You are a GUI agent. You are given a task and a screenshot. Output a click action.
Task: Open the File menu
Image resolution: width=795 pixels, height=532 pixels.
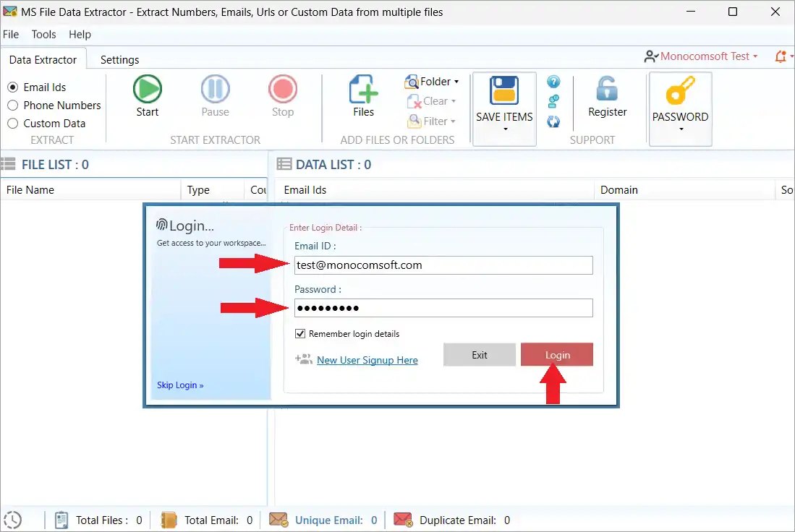click(11, 35)
